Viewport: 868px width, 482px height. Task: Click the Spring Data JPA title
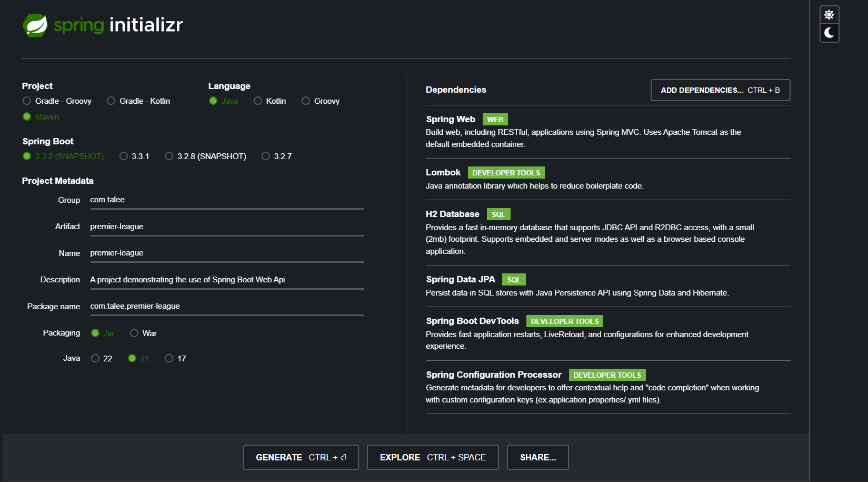click(x=461, y=280)
